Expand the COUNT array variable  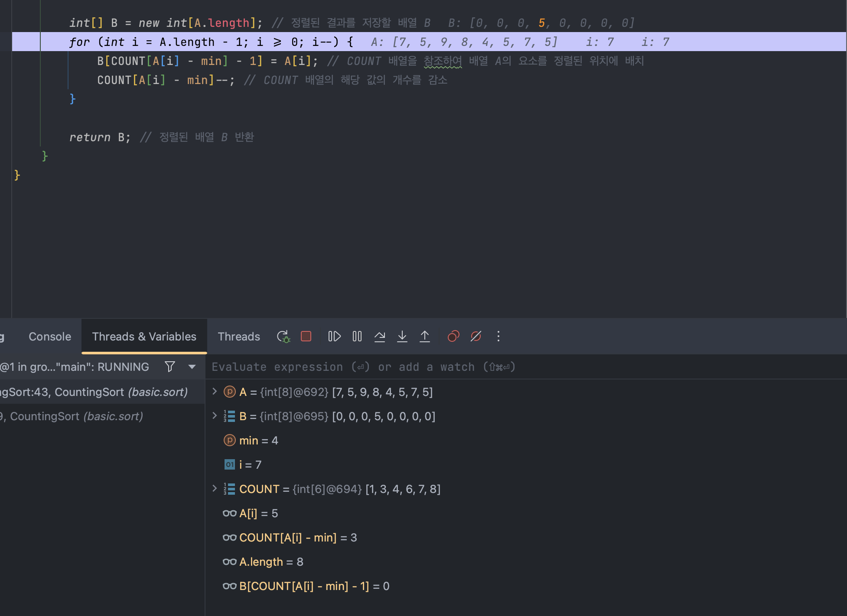pyautogui.click(x=215, y=489)
